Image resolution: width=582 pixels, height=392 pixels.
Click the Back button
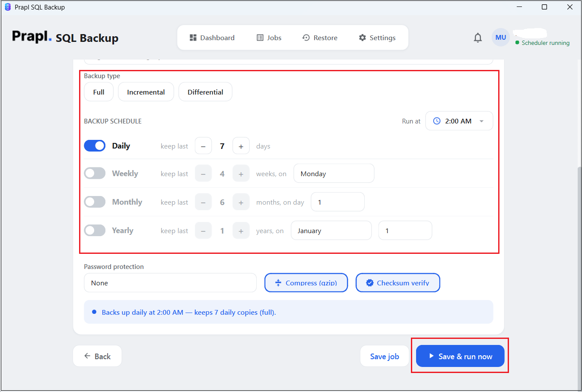97,356
